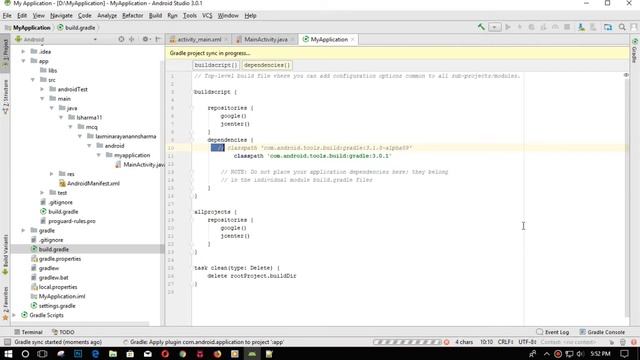Viewport: 640px width, 360px height.
Task: Click tool windows quick access icon in status bar
Action: click(7, 342)
